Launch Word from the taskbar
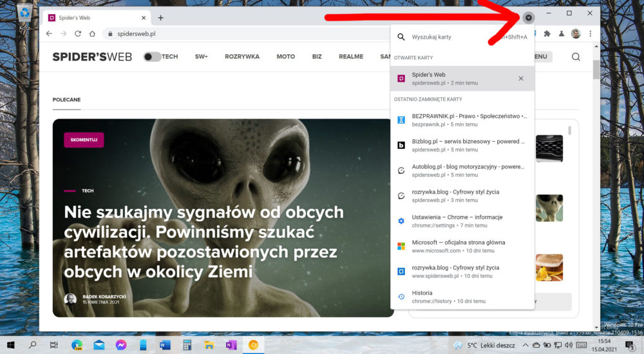Viewport: 644px width, 354px height. pos(165,345)
